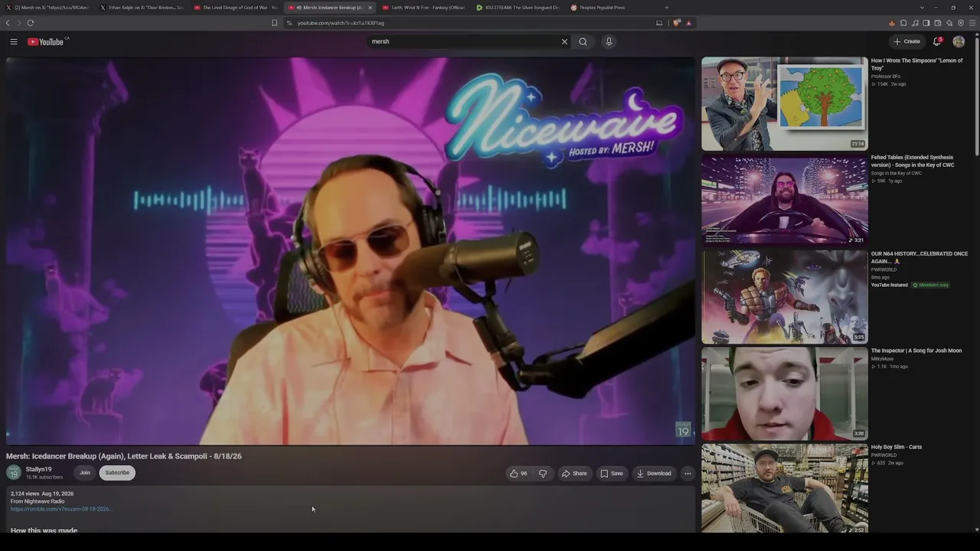Image resolution: width=980 pixels, height=551 pixels.
Task: Open the browser main hamburger menu
Action: [972, 23]
